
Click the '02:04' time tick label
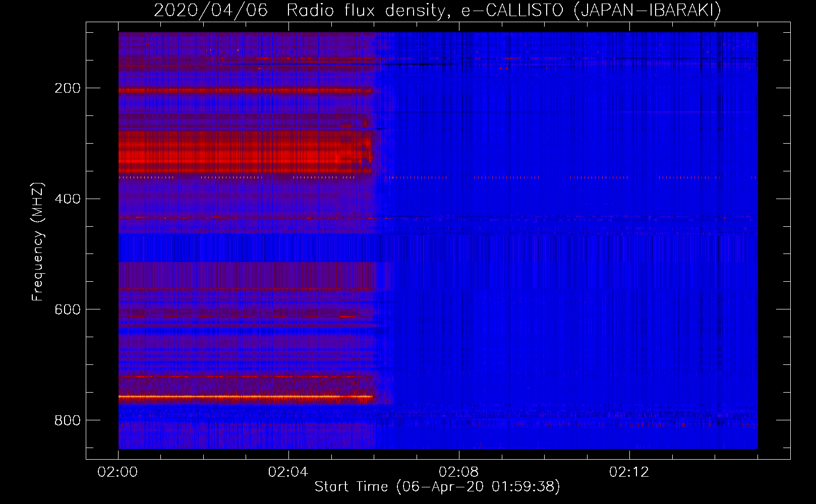coord(288,472)
